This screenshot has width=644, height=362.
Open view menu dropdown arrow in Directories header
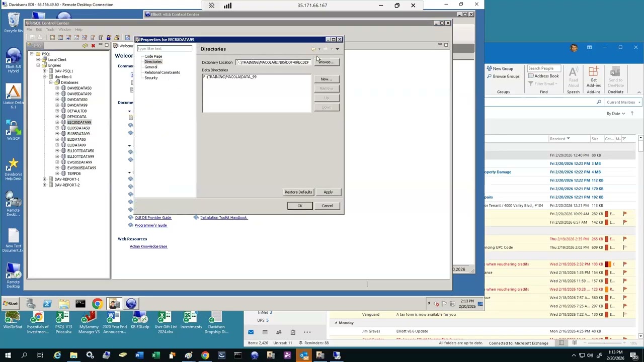337,49
